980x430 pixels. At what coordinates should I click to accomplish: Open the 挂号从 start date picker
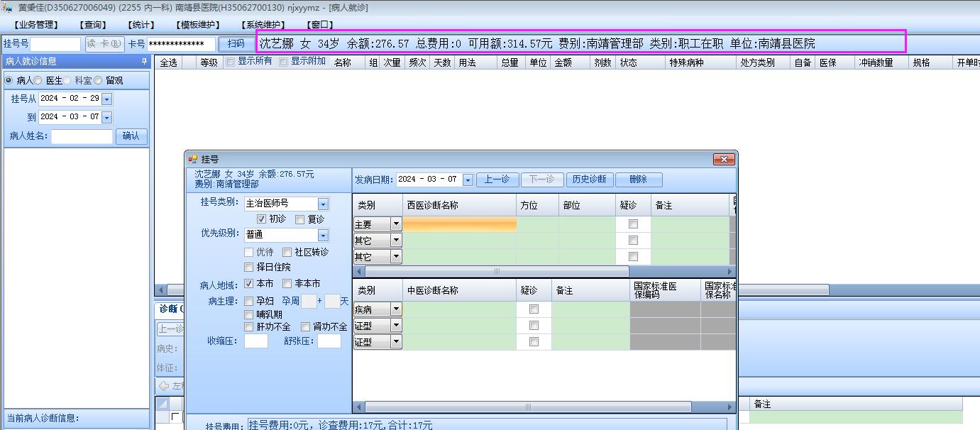tap(106, 99)
